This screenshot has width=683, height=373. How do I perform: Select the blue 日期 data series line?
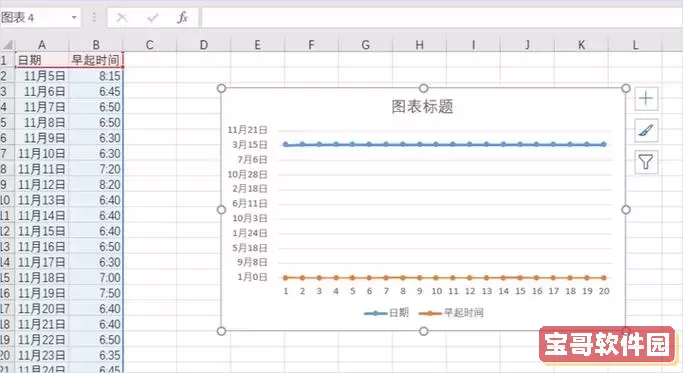point(444,144)
